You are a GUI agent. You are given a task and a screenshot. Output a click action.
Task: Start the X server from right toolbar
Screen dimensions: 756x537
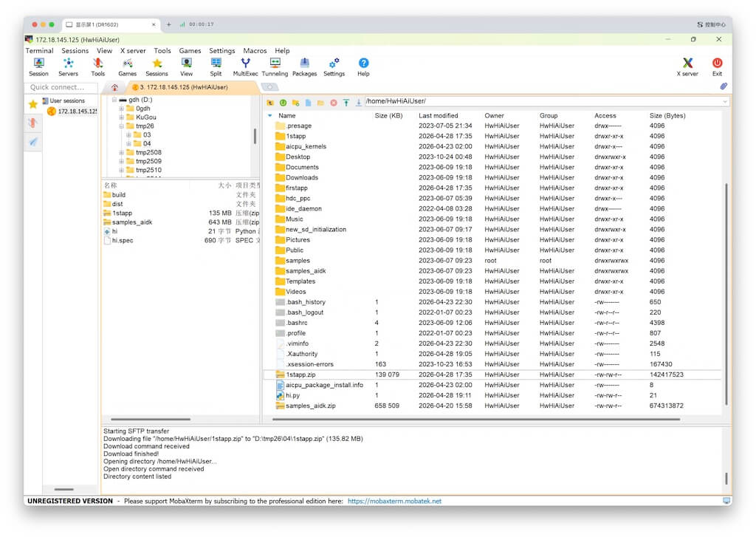(x=687, y=64)
